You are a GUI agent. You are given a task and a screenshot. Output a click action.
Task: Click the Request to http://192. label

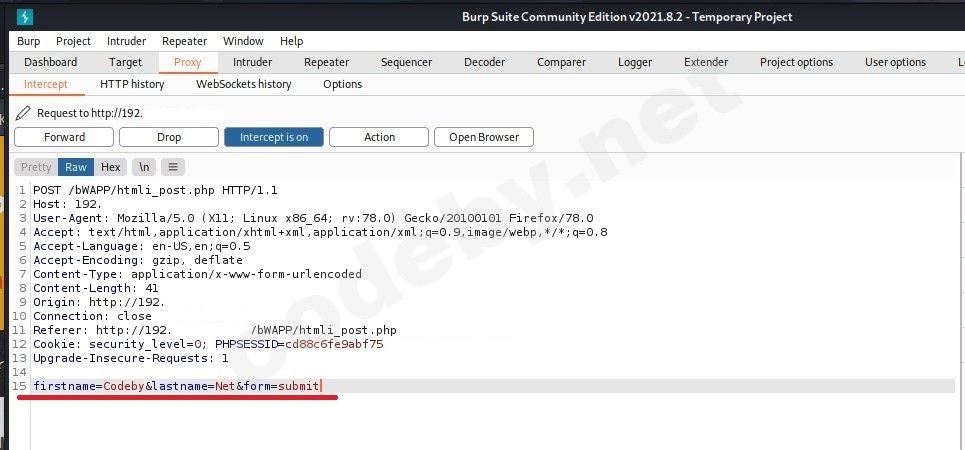point(90,113)
